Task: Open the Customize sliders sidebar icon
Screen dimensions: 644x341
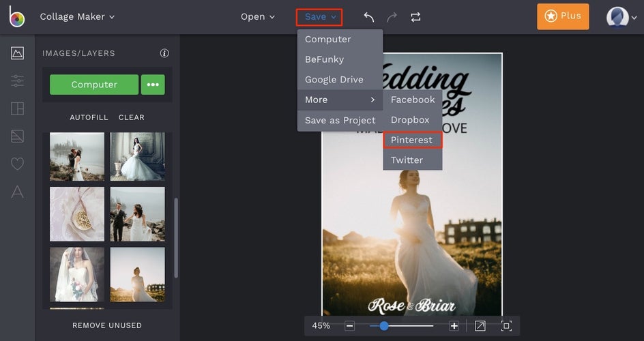Action: click(17, 81)
